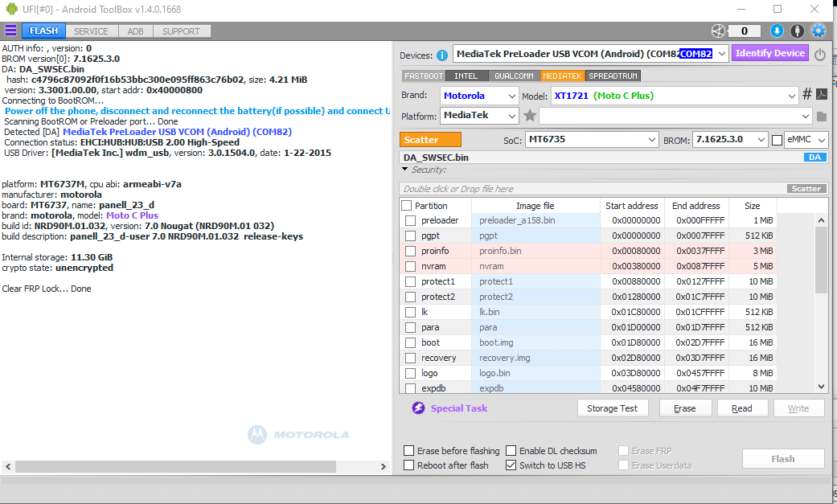Enable Reboot after flash checkbox
The height and width of the screenshot is (504, 837).
click(409, 465)
